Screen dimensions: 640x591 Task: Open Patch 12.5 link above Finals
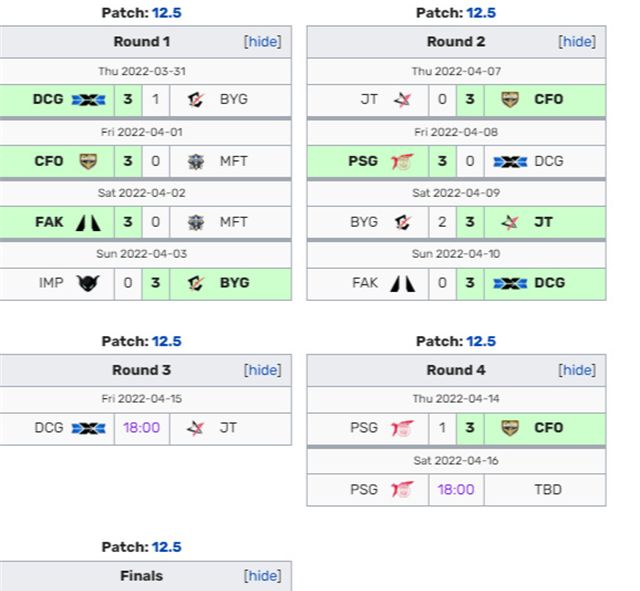tap(168, 547)
